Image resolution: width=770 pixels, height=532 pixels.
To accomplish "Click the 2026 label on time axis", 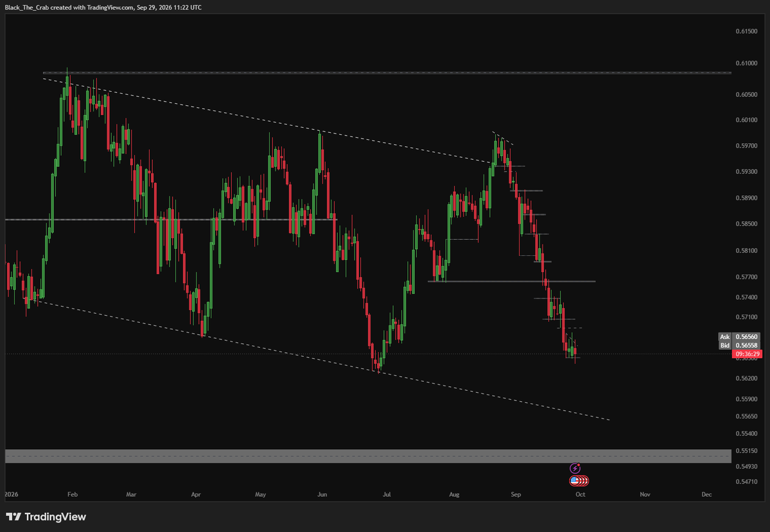I will (x=12, y=494).
